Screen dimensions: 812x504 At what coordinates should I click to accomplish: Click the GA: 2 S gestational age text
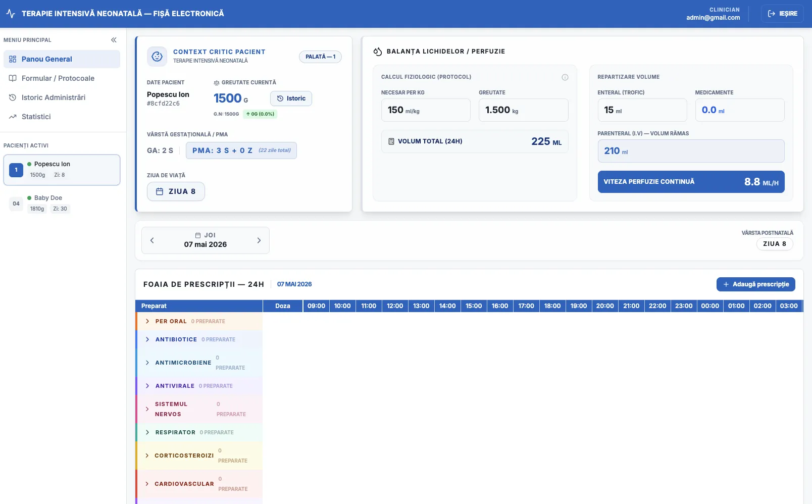[160, 150]
